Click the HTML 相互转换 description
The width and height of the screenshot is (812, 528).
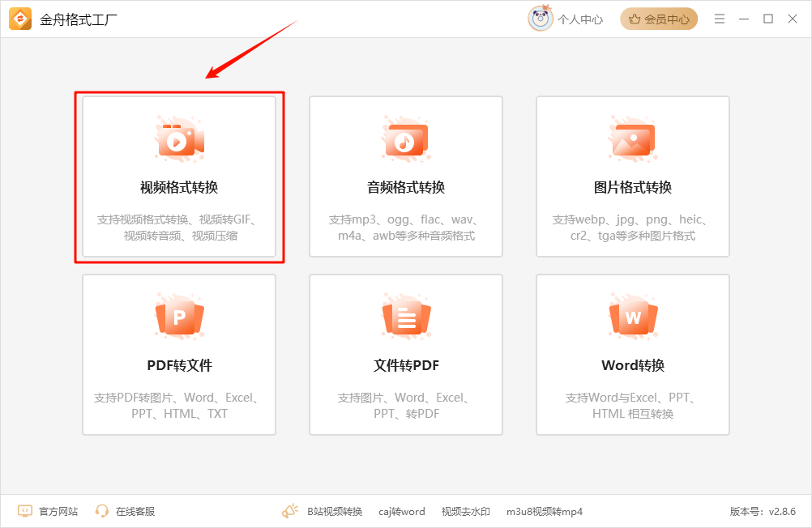(x=633, y=414)
